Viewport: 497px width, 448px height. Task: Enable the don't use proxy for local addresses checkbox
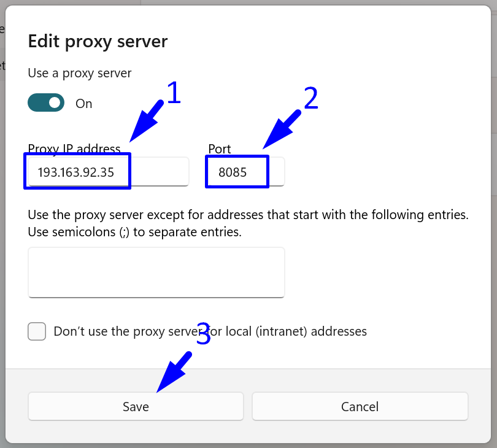(37, 331)
